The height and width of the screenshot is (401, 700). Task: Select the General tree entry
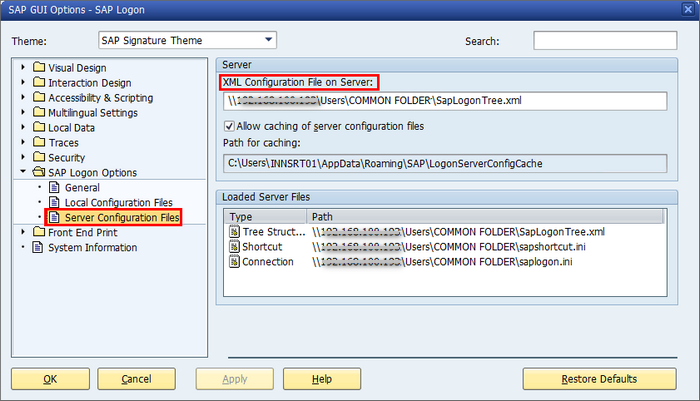click(x=82, y=188)
